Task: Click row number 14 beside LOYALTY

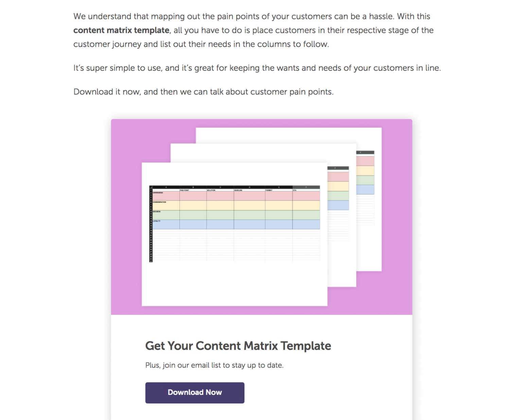Action: pyautogui.click(x=151, y=221)
